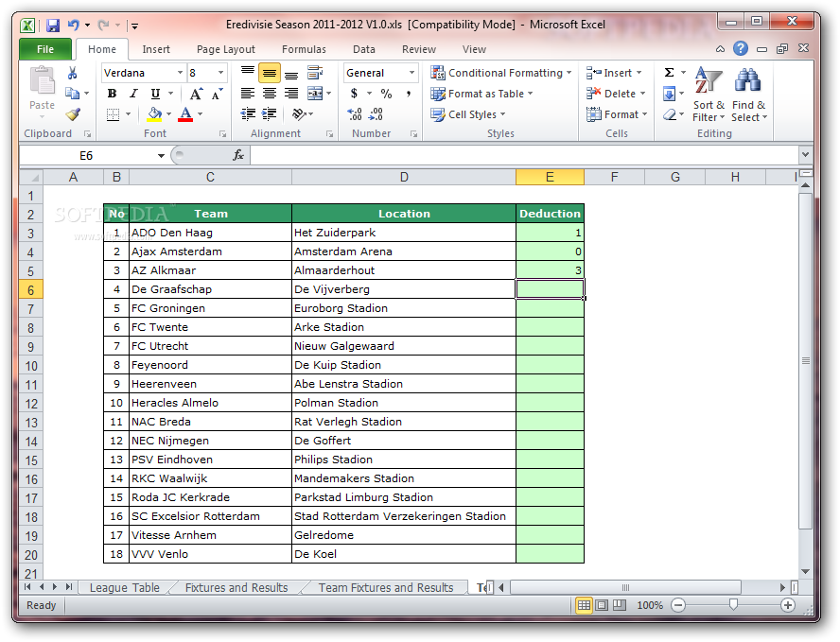Click Merge and Center icon

pyautogui.click(x=315, y=94)
